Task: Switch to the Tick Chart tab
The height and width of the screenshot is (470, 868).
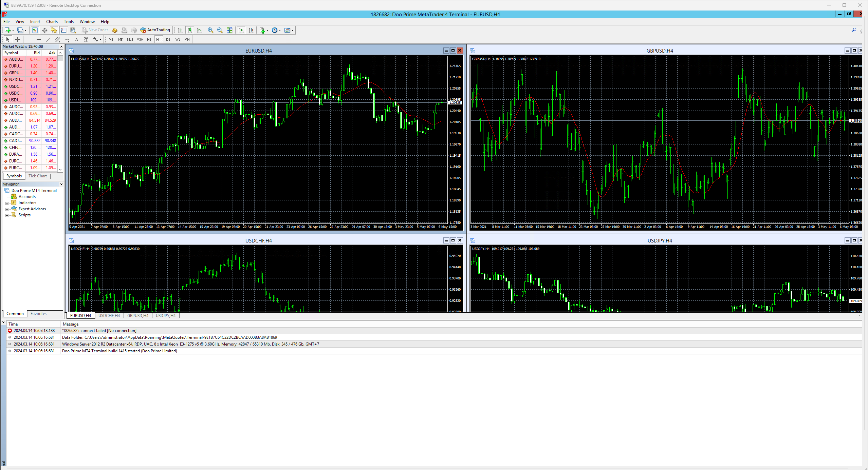Action: (38, 176)
